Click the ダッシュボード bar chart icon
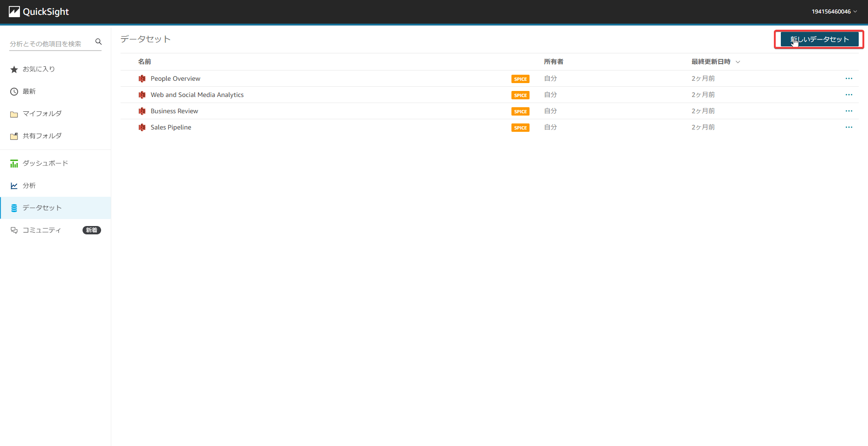868x446 pixels. (x=14, y=163)
